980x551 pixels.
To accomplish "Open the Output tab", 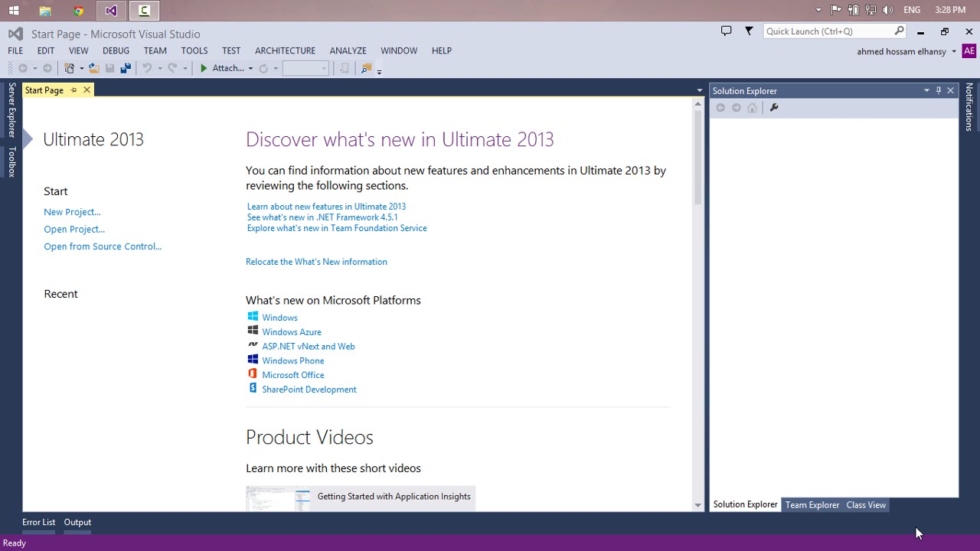I will pos(77,522).
